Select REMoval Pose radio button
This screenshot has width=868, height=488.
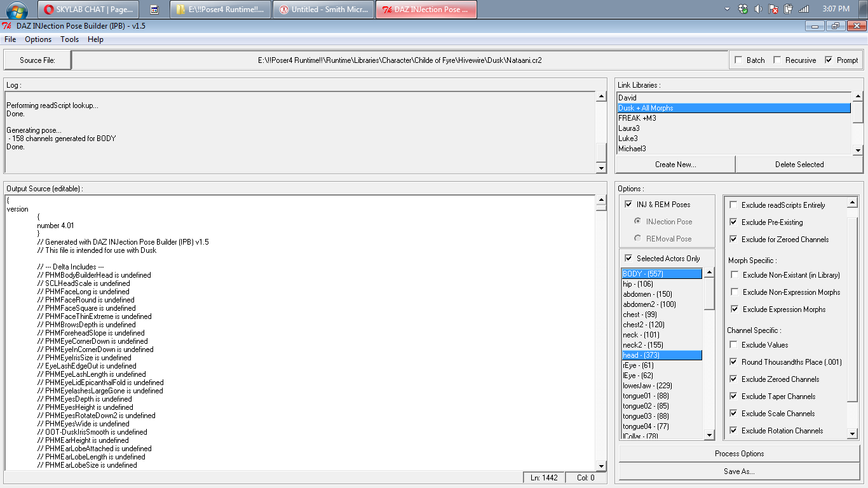pyautogui.click(x=638, y=238)
